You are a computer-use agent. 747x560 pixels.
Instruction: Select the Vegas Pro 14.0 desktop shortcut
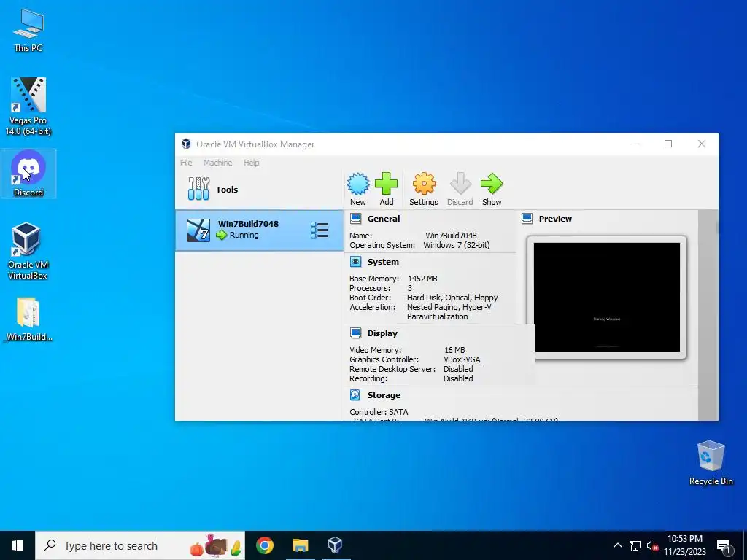click(x=28, y=106)
